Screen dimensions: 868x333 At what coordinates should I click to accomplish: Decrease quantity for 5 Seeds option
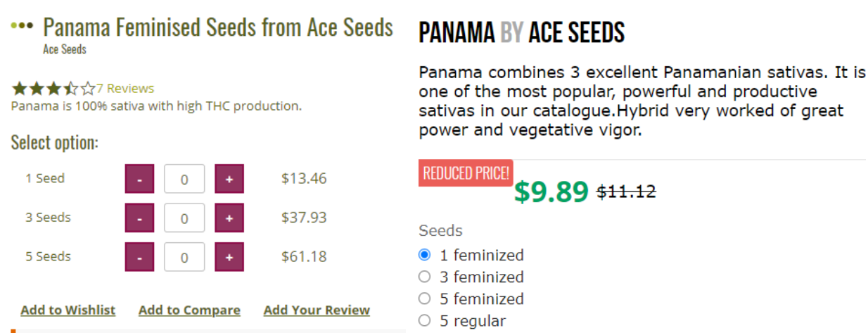coord(140,257)
